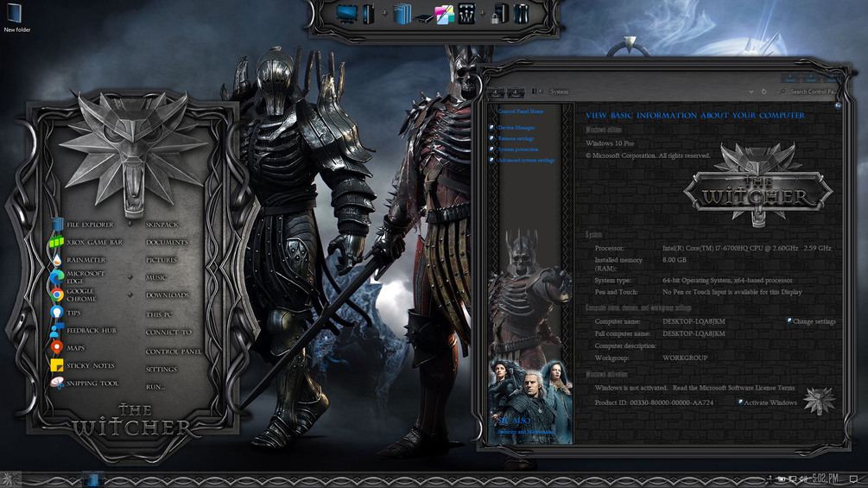Open Device Manager link
This screenshot has height=488, width=868.
[x=516, y=128]
